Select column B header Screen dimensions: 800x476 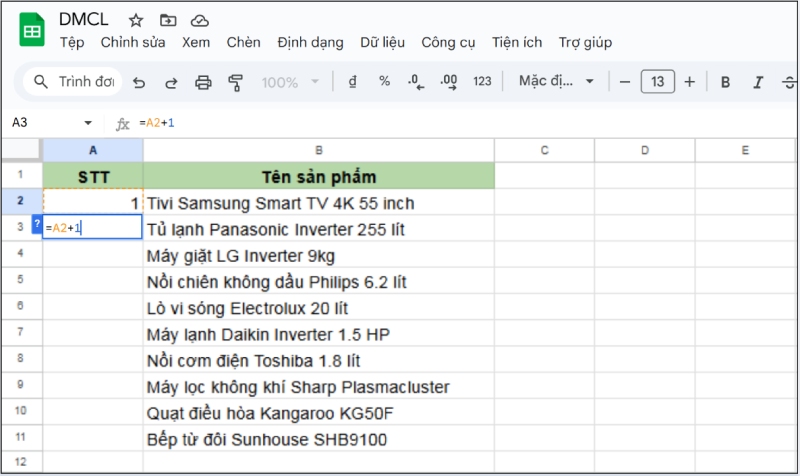319,150
